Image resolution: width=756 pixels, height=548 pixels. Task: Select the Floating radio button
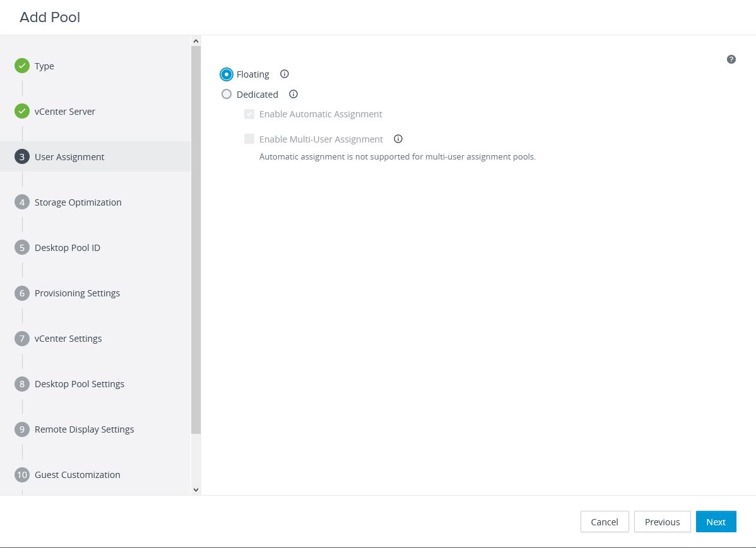(226, 74)
